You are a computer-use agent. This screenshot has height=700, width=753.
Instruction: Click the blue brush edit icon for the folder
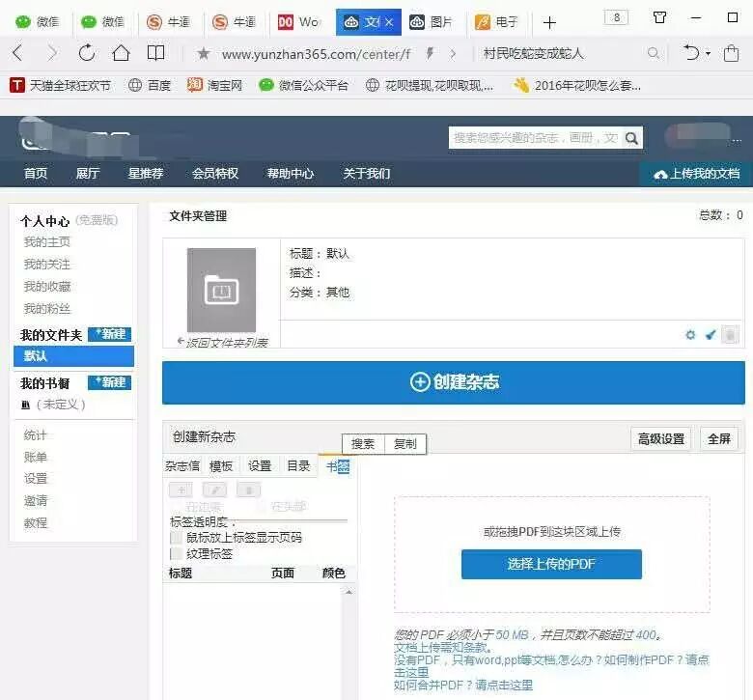click(711, 335)
